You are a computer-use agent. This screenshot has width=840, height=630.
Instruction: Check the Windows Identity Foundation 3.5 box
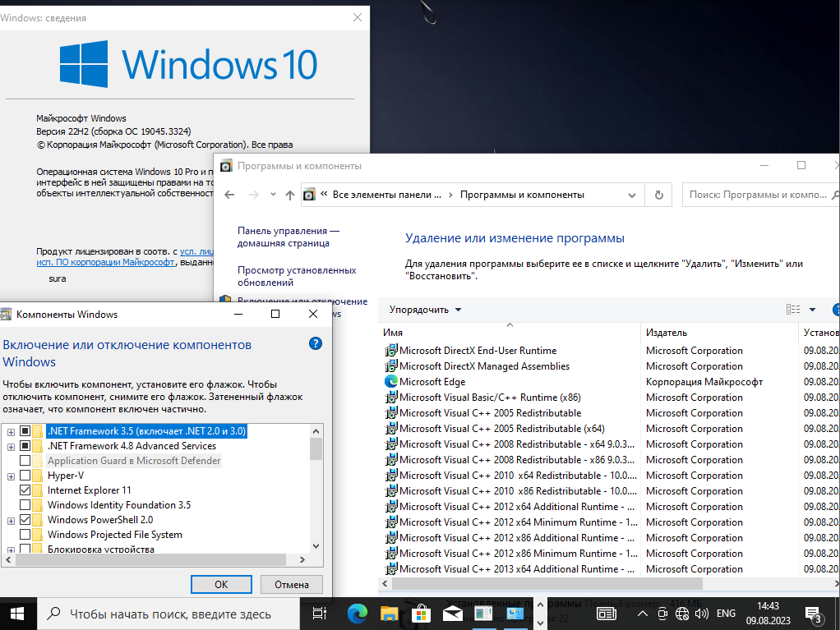[25, 505]
